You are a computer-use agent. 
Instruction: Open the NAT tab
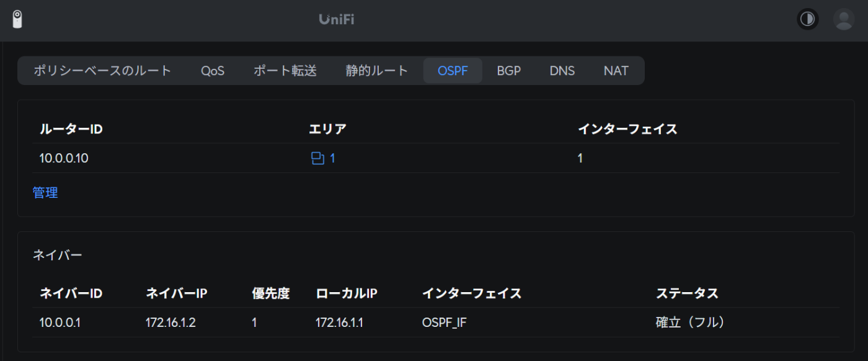[x=616, y=71]
